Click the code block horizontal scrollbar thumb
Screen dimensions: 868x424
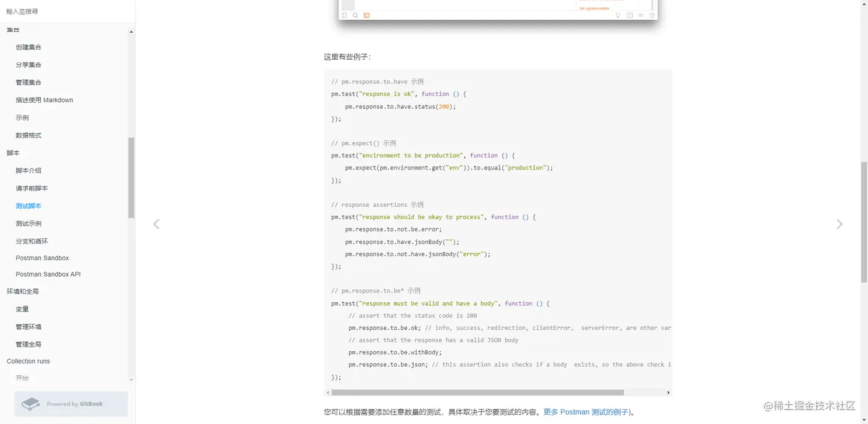(478, 392)
